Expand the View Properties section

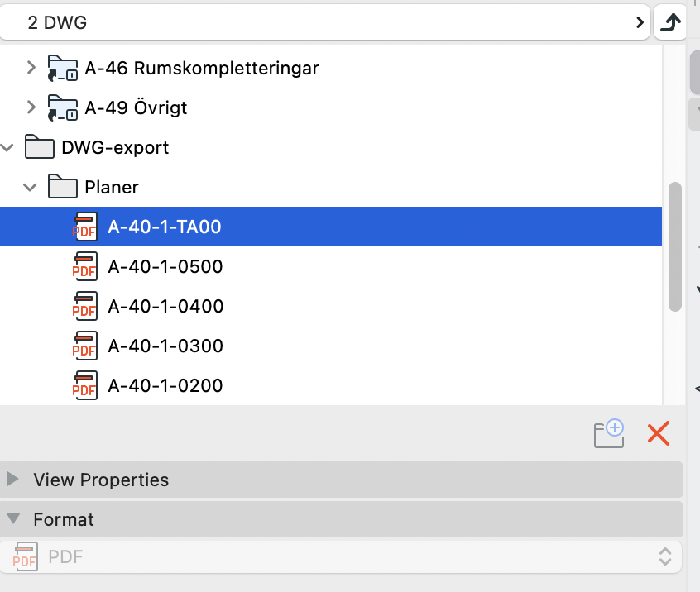tap(14, 480)
